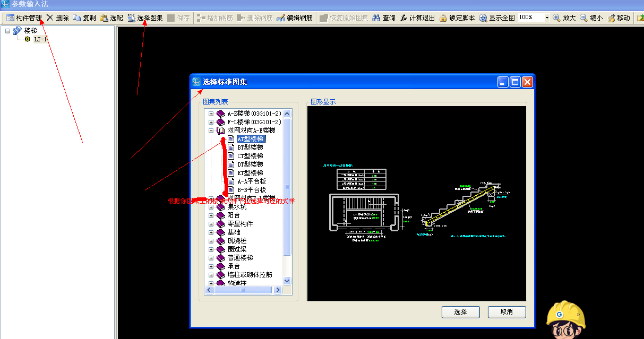
Task: Click the greyed 保存 save button
Action: point(178,18)
